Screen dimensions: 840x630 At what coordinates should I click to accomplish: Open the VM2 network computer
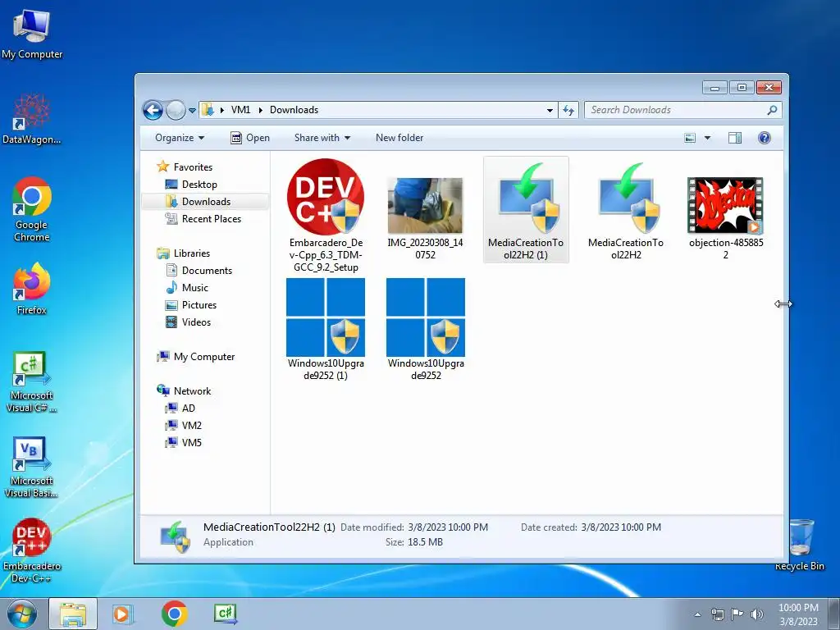click(184, 426)
